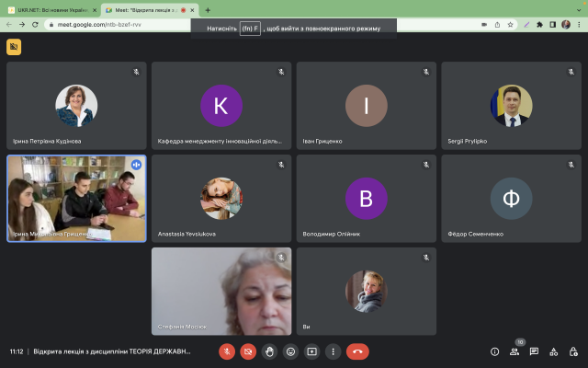Click muted mic icon on Фёдор Семенченко tile
Screen dimensions: 588x368
[x=571, y=165]
